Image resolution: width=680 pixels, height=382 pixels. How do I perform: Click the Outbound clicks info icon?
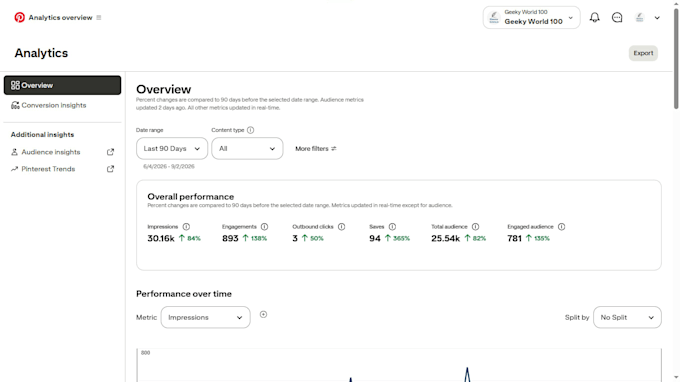pyautogui.click(x=341, y=227)
